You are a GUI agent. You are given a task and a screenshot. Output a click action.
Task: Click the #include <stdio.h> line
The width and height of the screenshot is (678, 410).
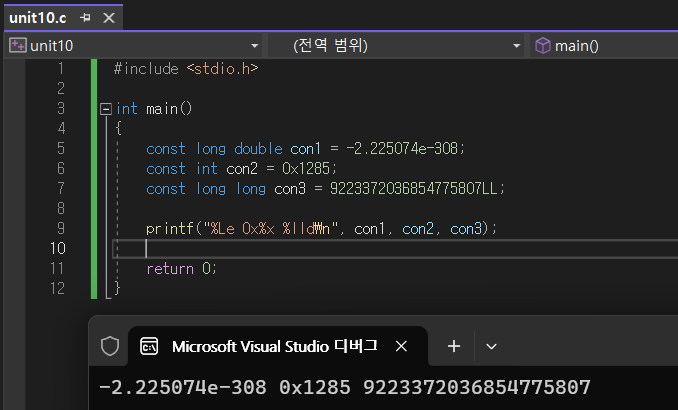(x=186, y=69)
